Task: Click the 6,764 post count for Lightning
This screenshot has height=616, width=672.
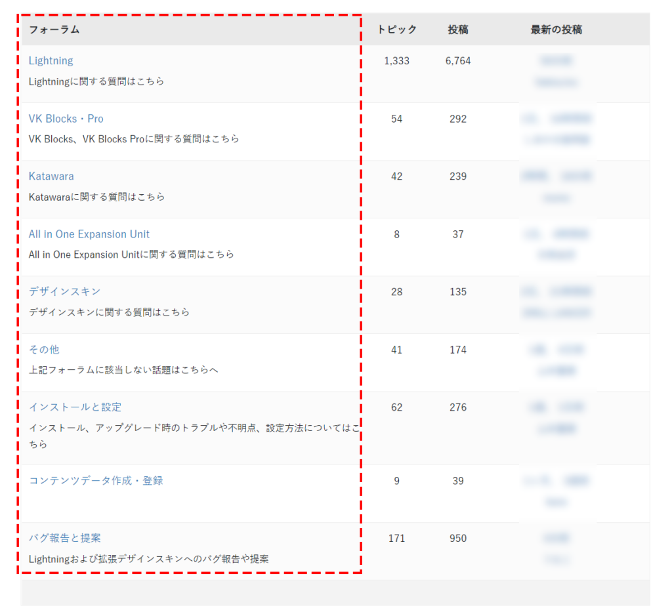Action: (x=457, y=61)
